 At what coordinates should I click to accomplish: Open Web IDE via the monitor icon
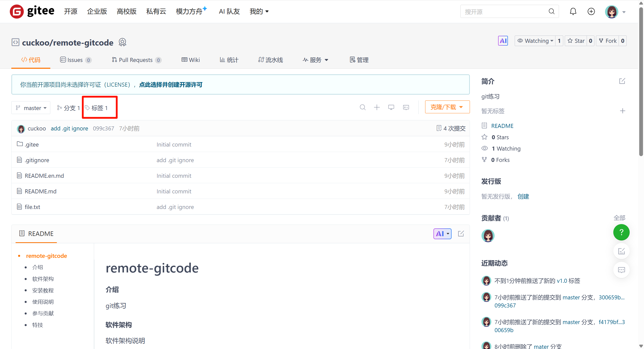pyautogui.click(x=391, y=107)
